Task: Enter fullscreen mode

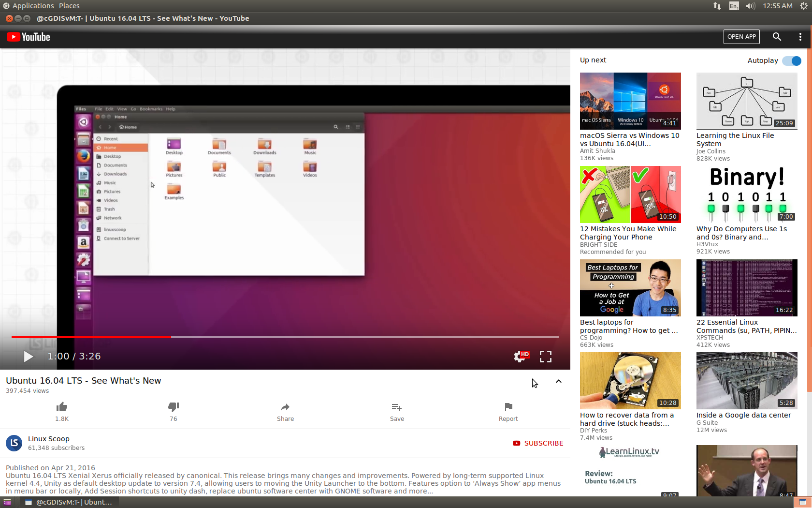Action: point(546,357)
